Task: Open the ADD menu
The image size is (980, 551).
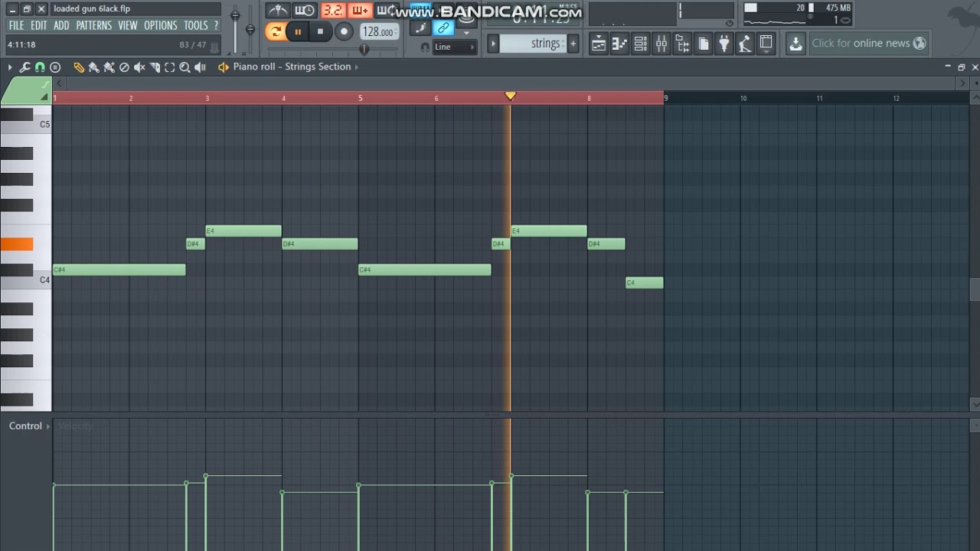Action: click(x=61, y=25)
